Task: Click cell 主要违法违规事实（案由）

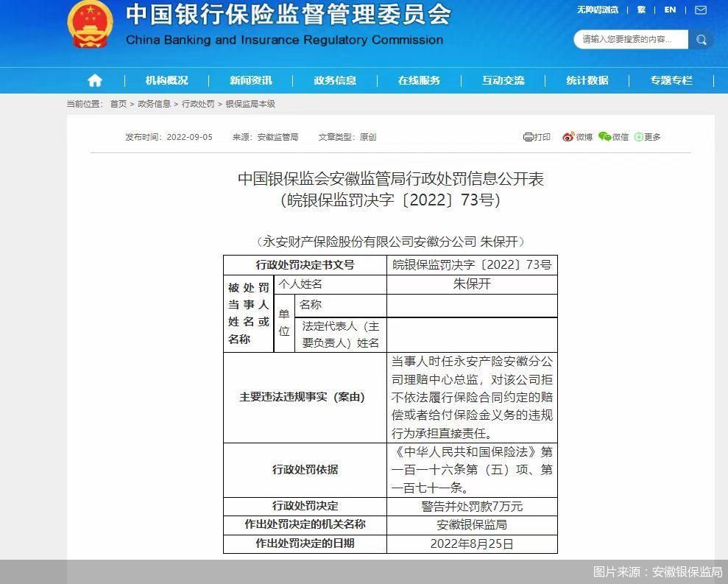Action: [x=305, y=397]
